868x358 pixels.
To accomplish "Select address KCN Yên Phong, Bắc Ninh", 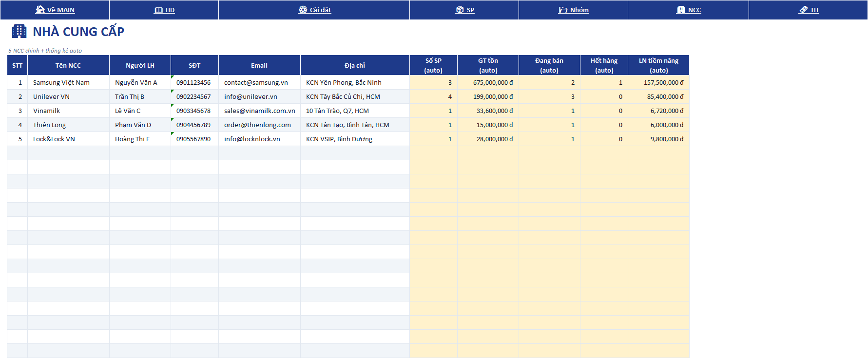I will point(355,82).
